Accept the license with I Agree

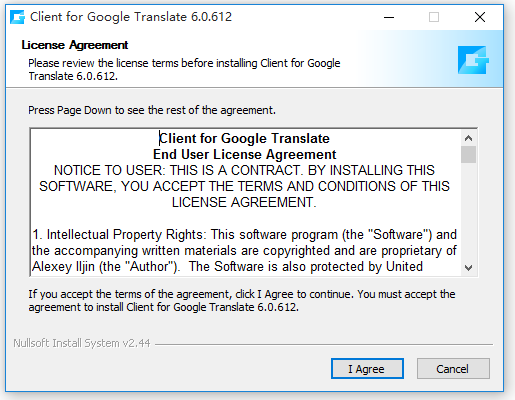(367, 369)
